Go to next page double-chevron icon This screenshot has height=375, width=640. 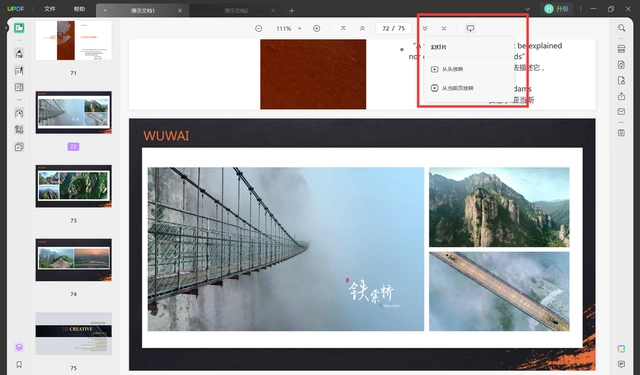coord(425,28)
